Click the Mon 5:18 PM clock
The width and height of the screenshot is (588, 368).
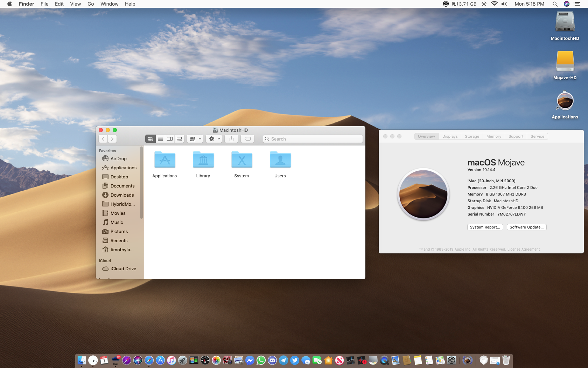(x=529, y=4)
